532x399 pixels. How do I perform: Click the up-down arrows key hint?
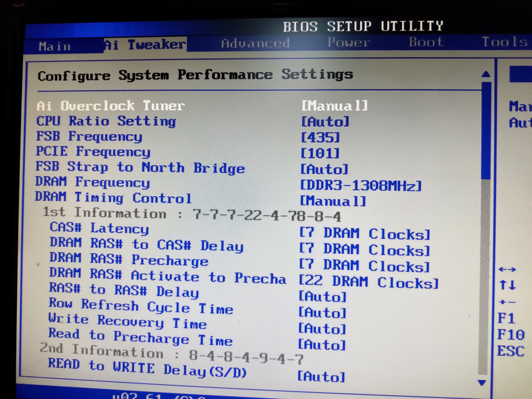click(x=507, y=285)
